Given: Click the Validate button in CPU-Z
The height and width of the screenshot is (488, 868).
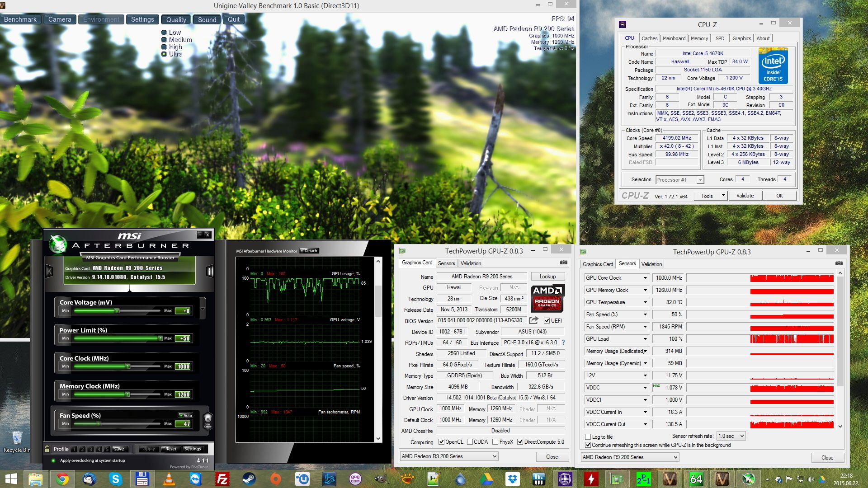Looking at the screenshot, I should point(745,196).
